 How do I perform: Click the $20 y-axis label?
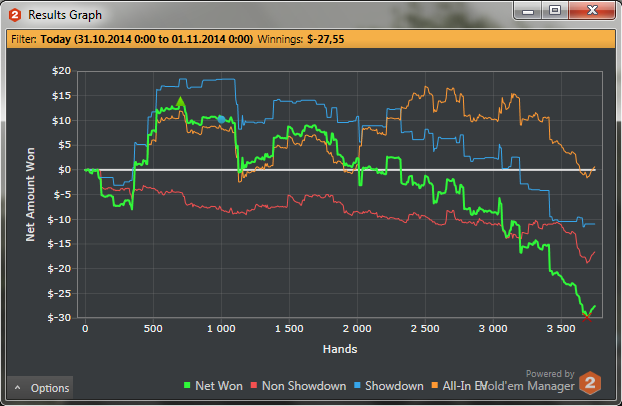(x=61, y=71)
